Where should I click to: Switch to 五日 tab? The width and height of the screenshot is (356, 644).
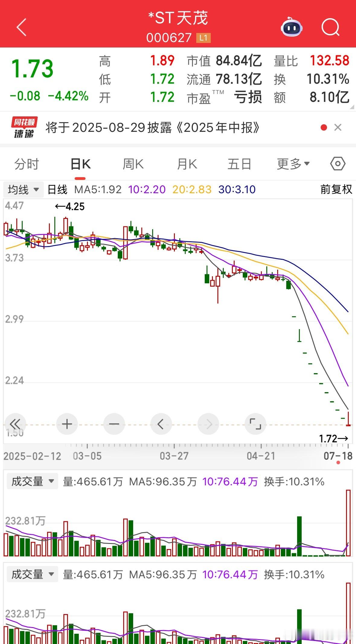coord(239,164)
